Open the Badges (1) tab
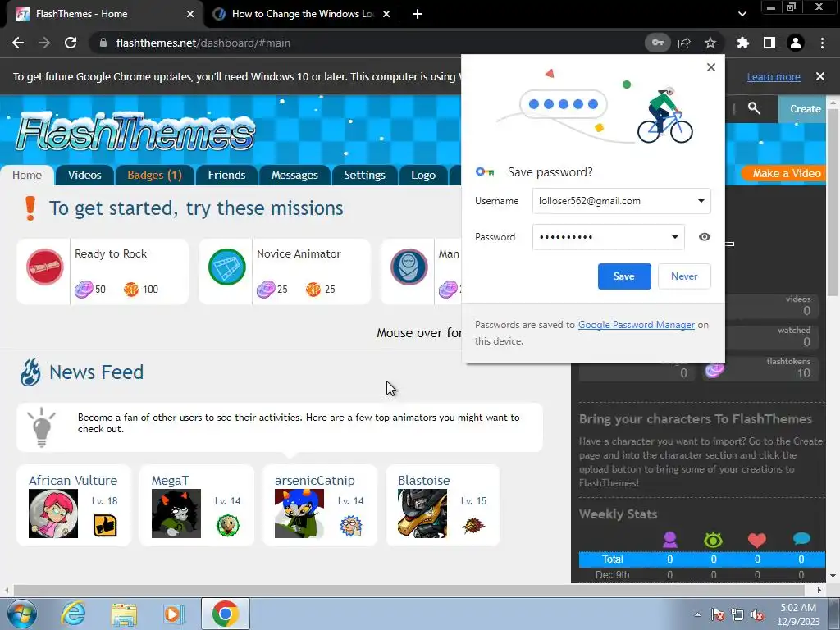This screenshot has width=840, height=630. pos(154,176)
